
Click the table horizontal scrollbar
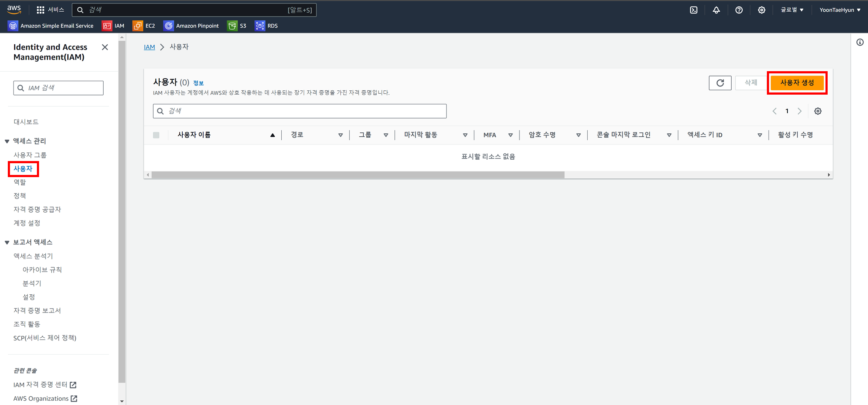(x=358, y=175)
